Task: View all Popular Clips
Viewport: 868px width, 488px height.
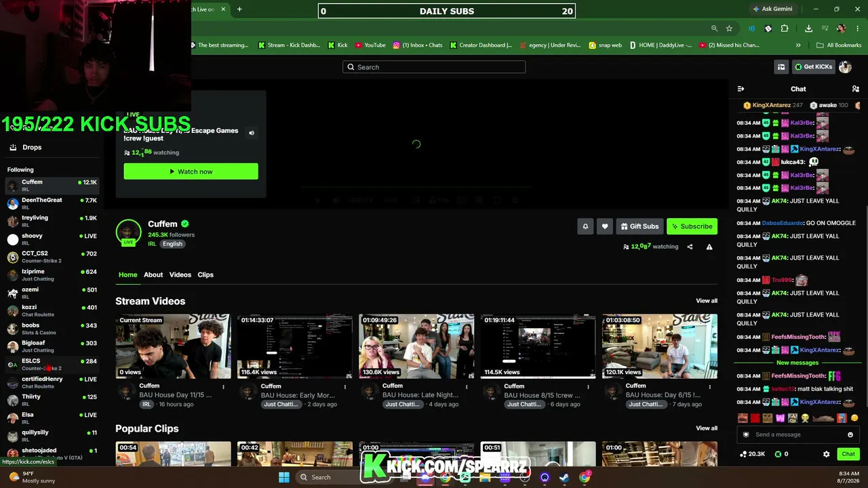Action: [707, 428]
